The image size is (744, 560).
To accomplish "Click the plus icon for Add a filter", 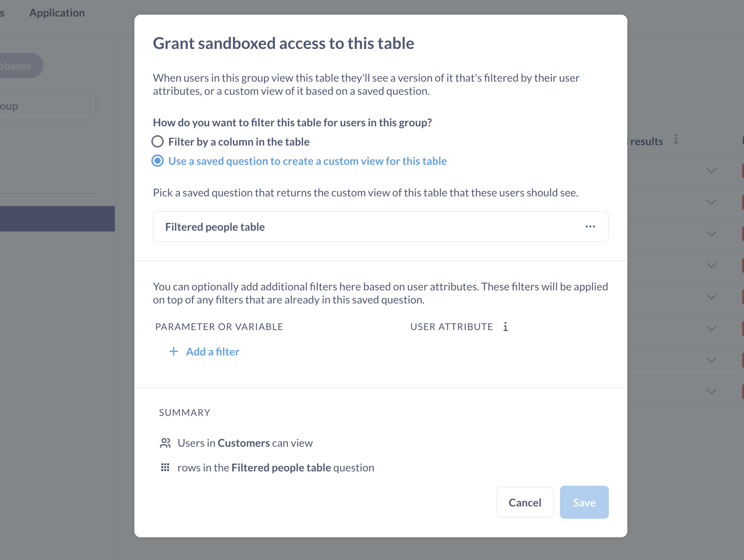I will 174,351.
